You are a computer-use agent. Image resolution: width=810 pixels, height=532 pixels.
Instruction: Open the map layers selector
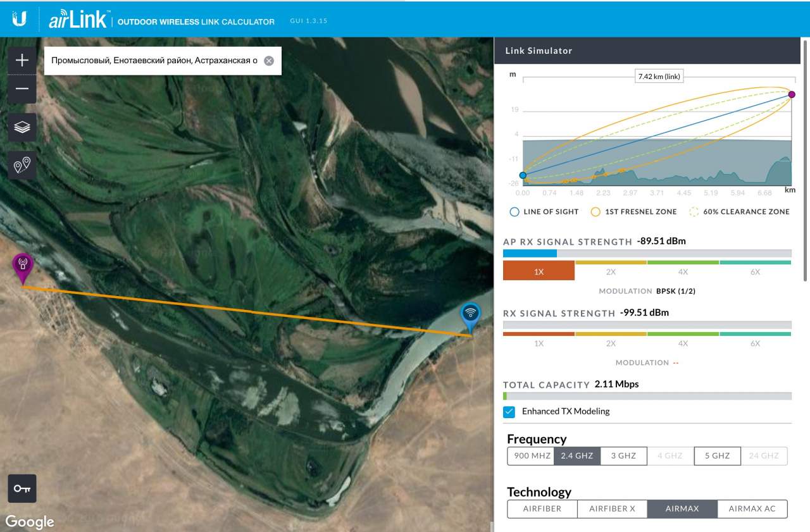pyautogui.click(x=22, y=127)
